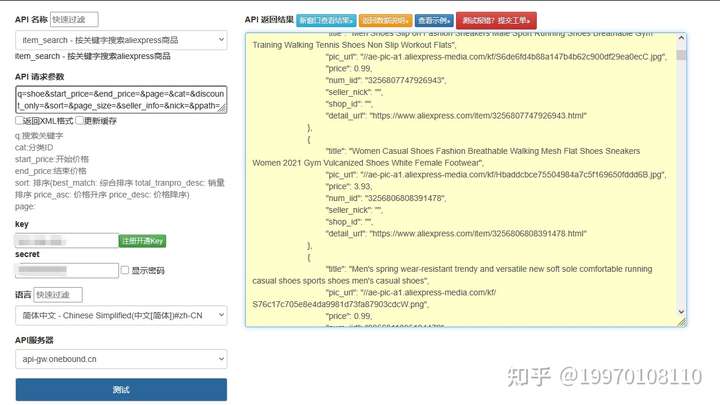The image size is (720, 405).
Task: Tick the 更新缓存 checkbox
Action: 79,120
